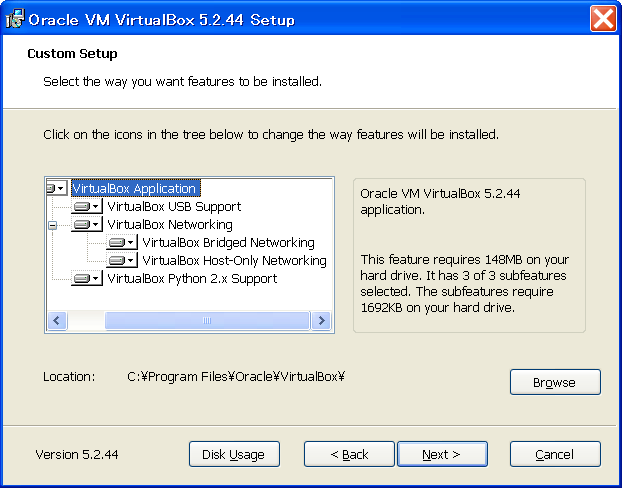The height and width of the screenshot is (488, 622).
Task: Select VirtualBox Python 2.x Support label
Action: pos(192,279)
